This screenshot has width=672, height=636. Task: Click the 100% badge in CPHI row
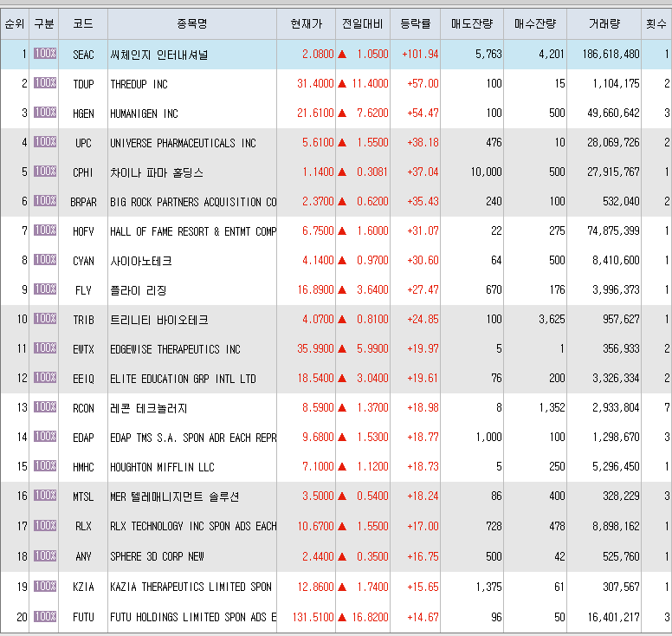(x=45, y=171)
